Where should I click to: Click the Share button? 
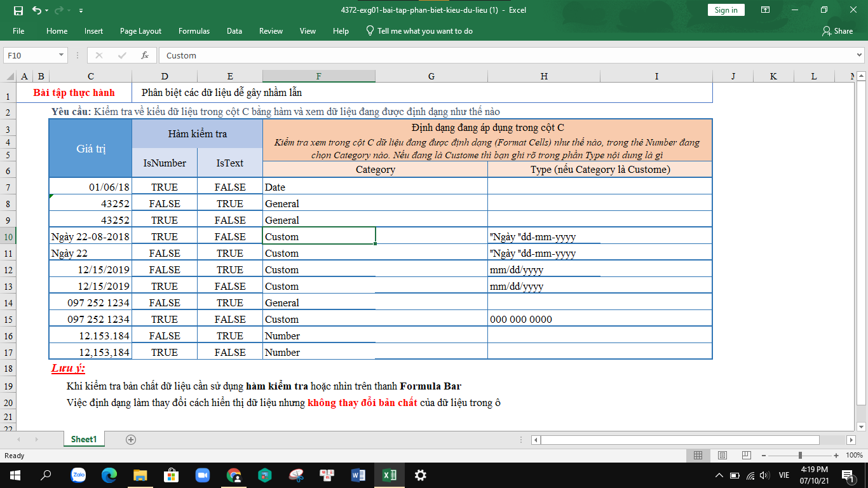click(x=837, y=31)
